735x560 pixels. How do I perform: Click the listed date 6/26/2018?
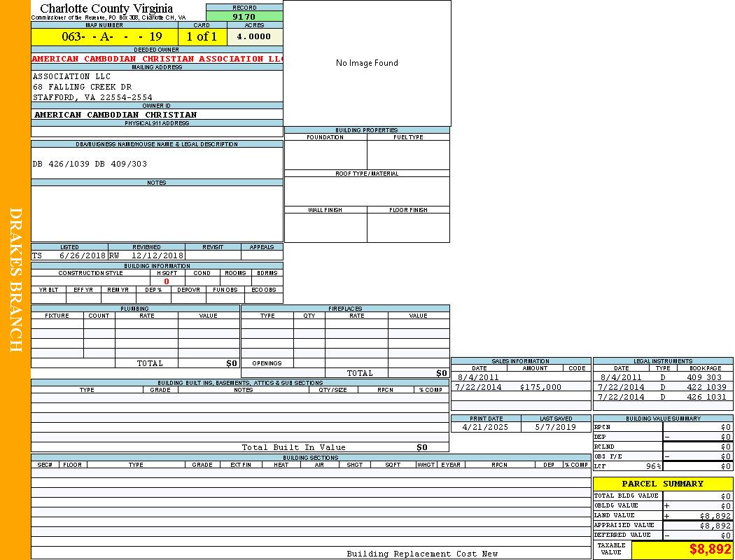point(82,256)
